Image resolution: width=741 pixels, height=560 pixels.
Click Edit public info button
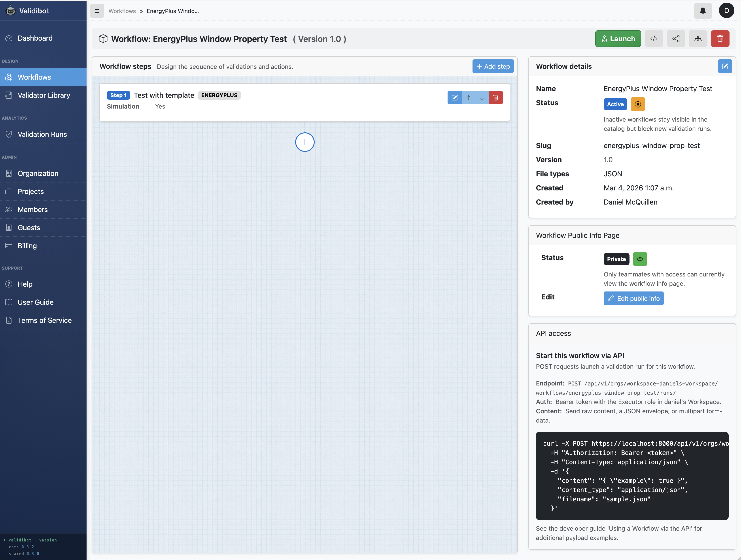[x=633, y=298]
